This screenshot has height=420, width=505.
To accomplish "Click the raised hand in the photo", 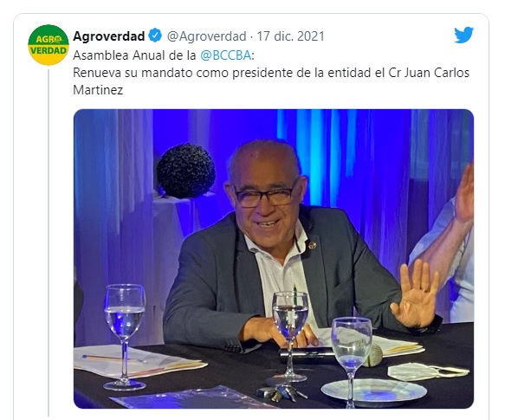I will pos(414,294).
